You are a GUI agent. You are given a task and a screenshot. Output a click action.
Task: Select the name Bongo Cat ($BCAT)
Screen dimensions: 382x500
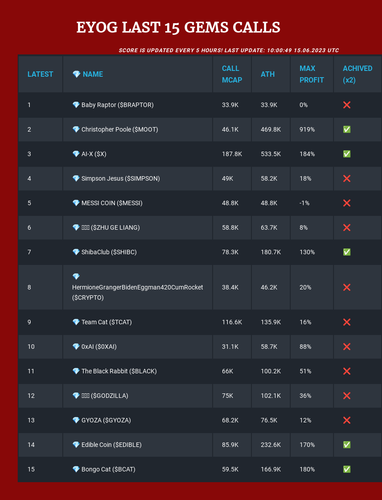click(108, 469)
